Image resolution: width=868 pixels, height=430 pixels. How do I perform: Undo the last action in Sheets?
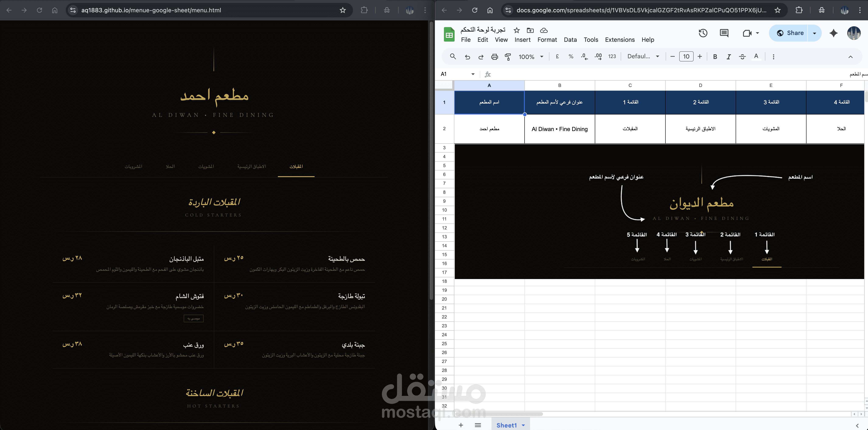(467, 57)
